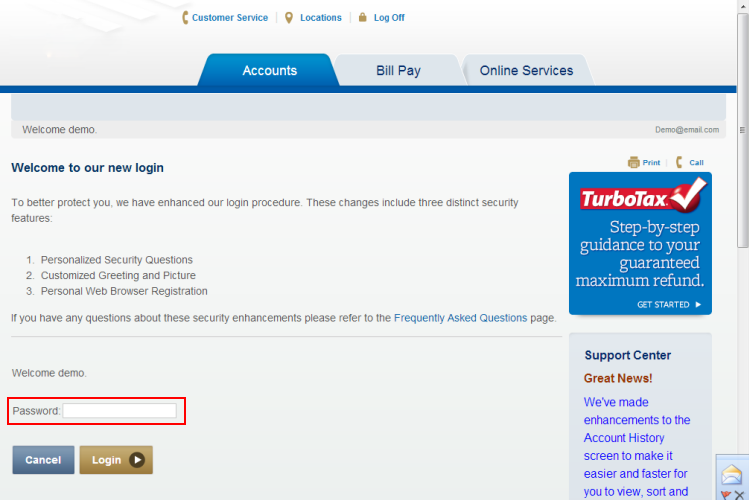Click the Log Off padlock icon
This screenshot has width=749, height=500.
tap(363, 17)
